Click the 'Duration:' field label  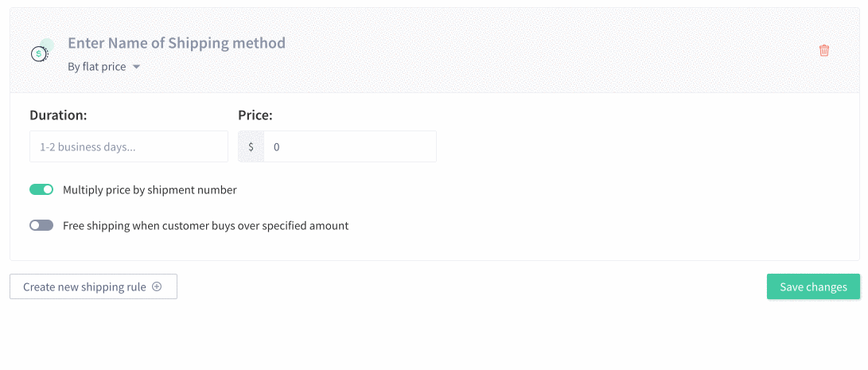(59, 115)
